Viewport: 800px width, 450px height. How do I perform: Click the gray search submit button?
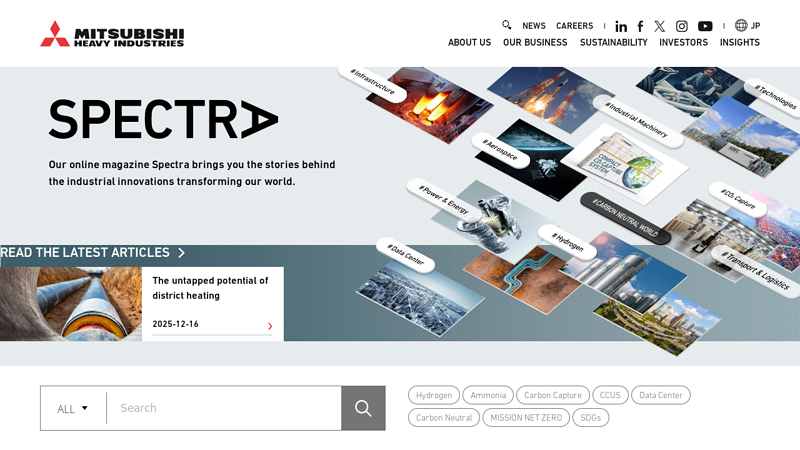(363, 408)
